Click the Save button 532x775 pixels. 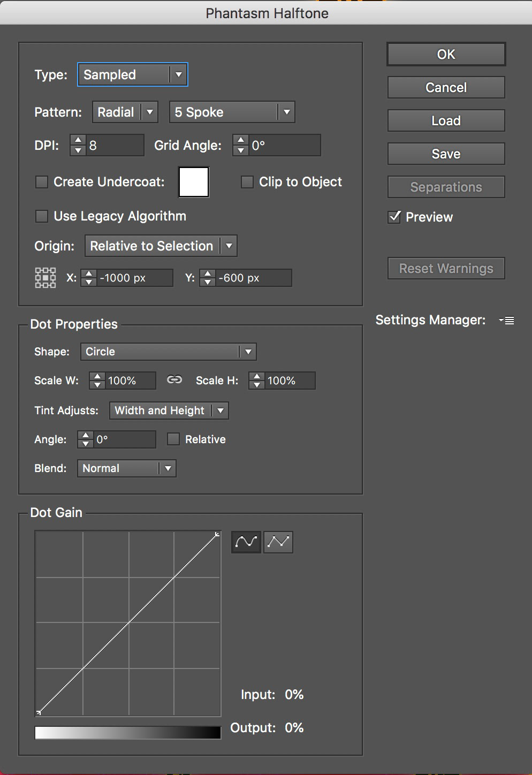pos(446,154)
